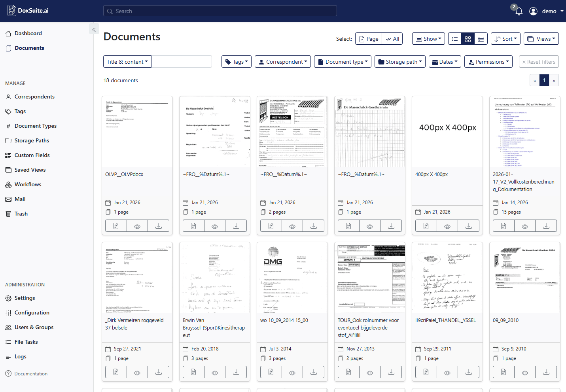The height and width of the screenshot is (392, 566).
Task: Switch to small cards grid view
Action: coord(468,39)
